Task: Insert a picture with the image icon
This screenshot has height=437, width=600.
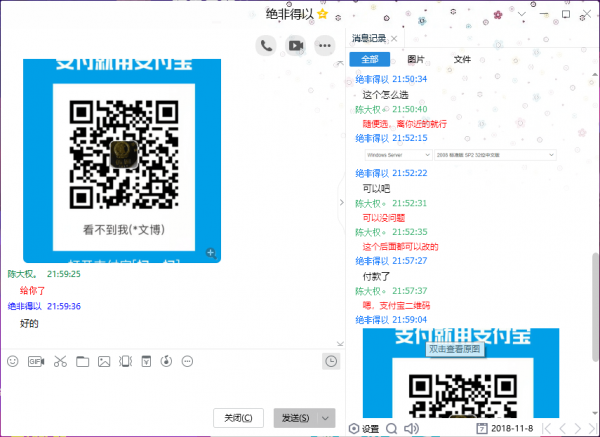Action: [104, 361]
